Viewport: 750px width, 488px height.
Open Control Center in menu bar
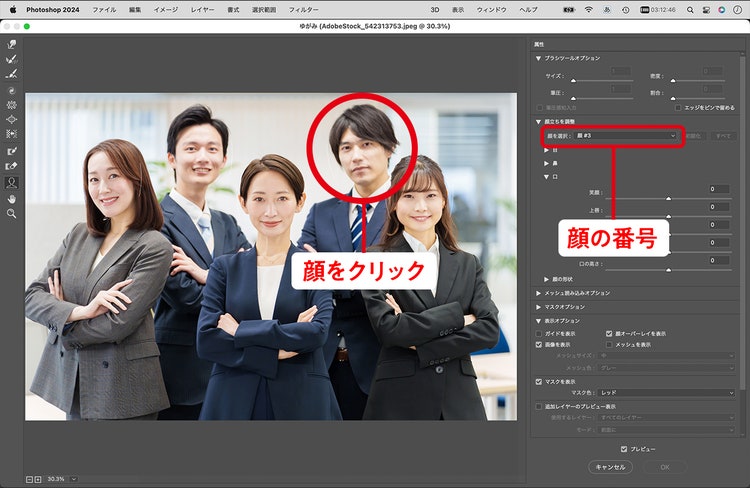tap(706, 10)
